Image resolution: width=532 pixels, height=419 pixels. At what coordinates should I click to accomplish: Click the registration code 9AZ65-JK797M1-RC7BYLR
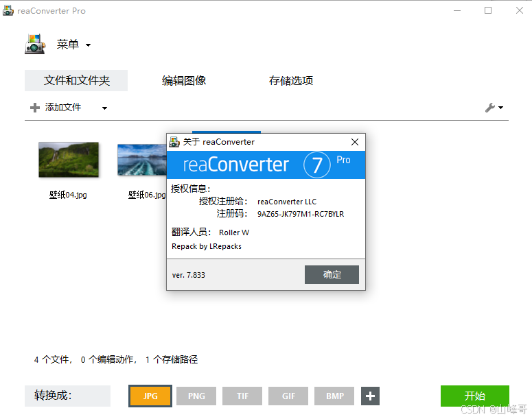coord(301,214)
